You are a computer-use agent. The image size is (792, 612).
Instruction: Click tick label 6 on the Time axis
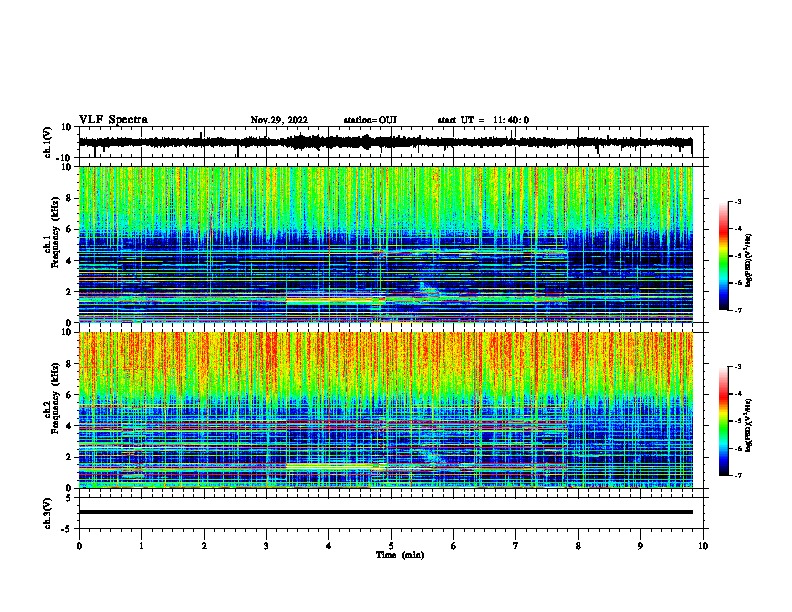[x=454, y=545]
